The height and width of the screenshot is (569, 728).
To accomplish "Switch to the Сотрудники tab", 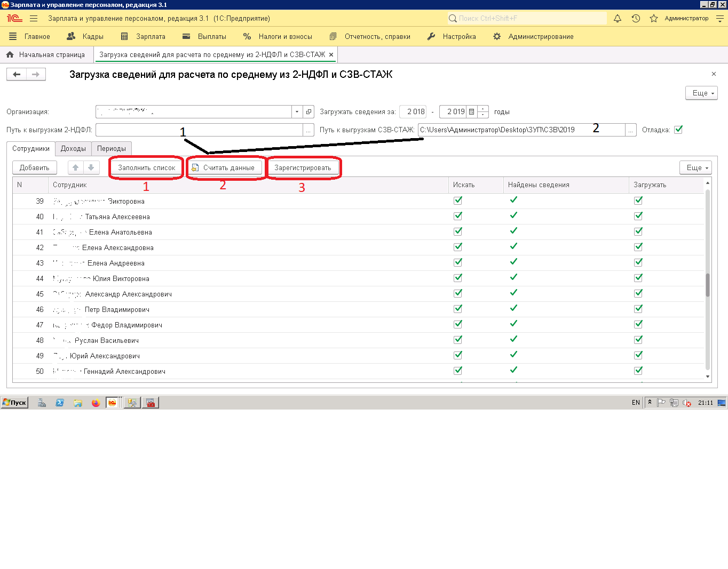I will coord(31,149).
